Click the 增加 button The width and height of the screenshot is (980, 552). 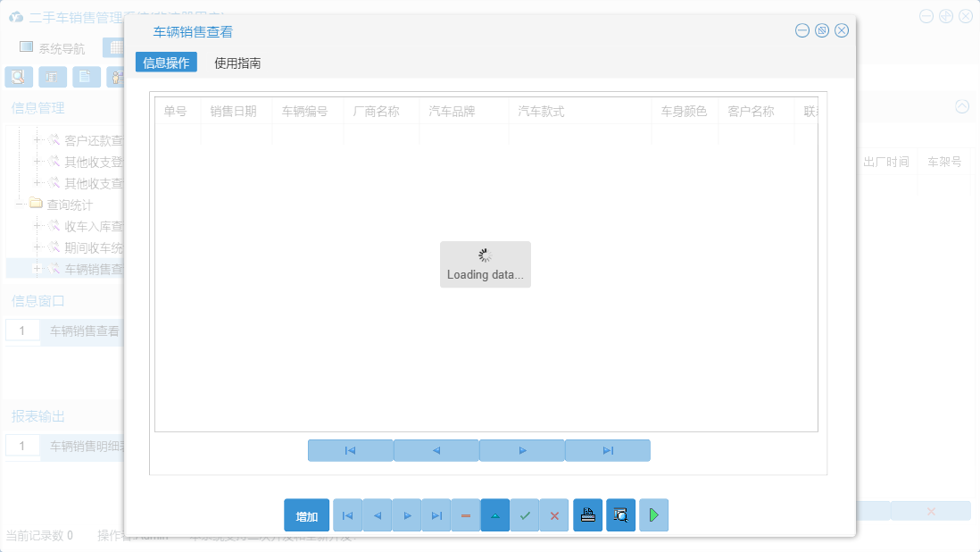pyautogui.click(x=306, y=514)
